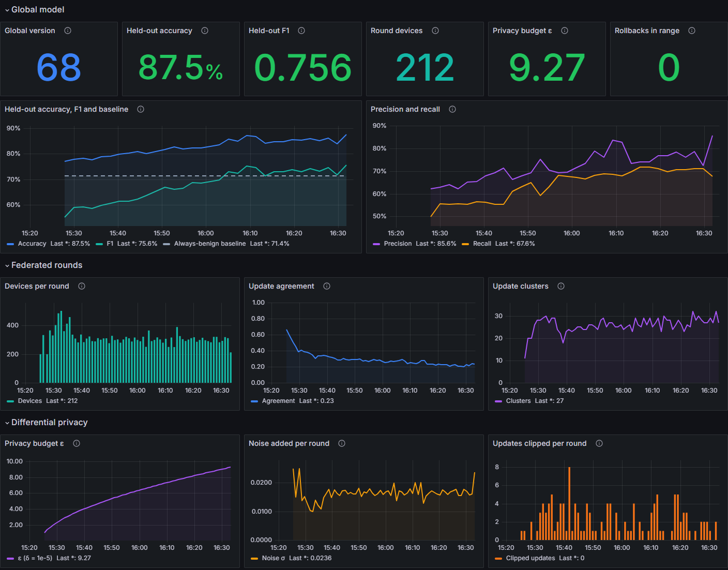Image resolution: width=728 pixels, height=570 pixels.
Task: Click orange Recall legend color swatch
Action: pyautogui.click(x=465, y=244)
